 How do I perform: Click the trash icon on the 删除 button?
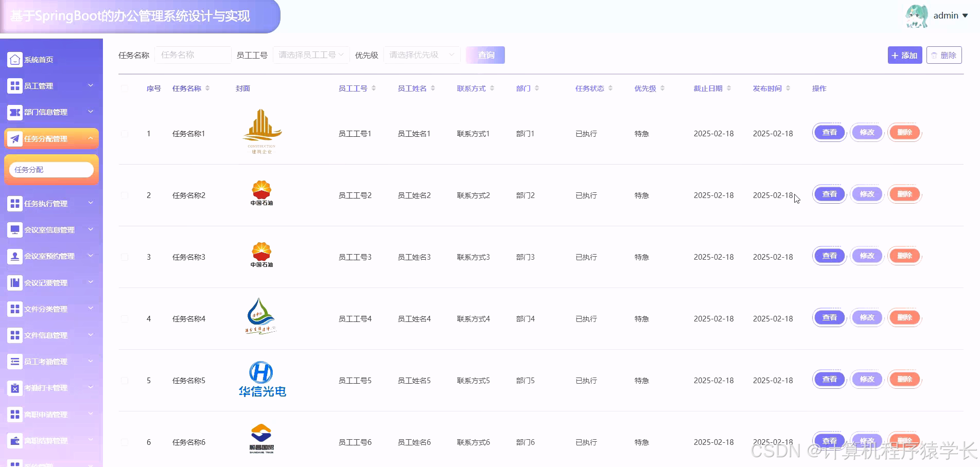pos(935,55)
